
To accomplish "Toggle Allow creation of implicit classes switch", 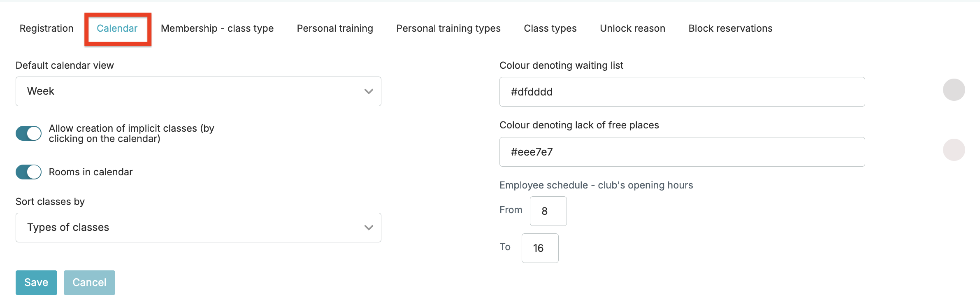I will pos(28,133).
